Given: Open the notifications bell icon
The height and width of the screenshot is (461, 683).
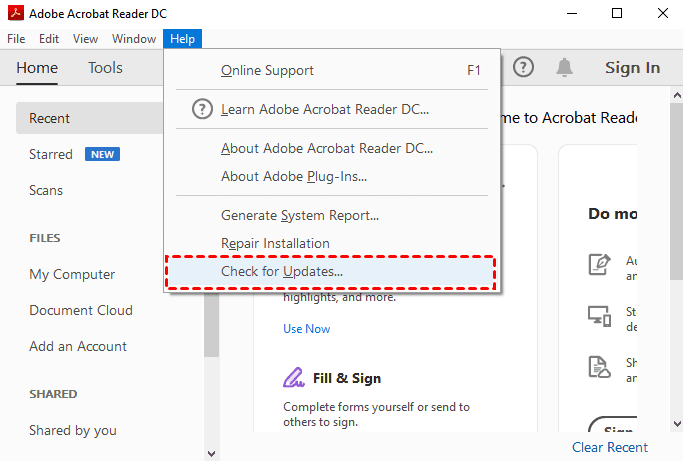Looking at the screenshot, I should [x=565, y=67].
